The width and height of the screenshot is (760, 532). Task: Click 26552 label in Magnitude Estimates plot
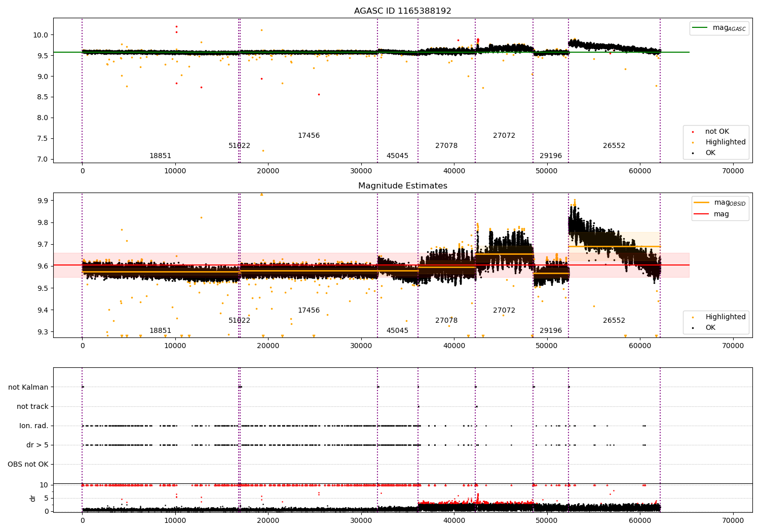point(614,321)
